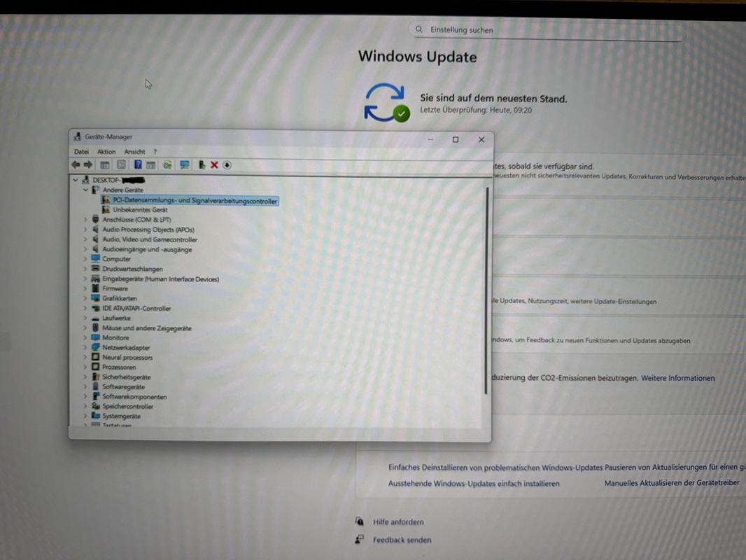The height and width of the screenshot is (560, 746).
Task: Expand the Softwarekomponenten category
Action: tap(85, 396)
